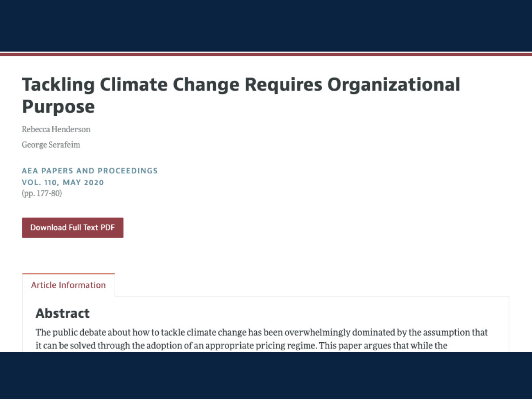The image size is (532, 399).
Task: Click the word Purpose in the title
Action: [59, 106]
